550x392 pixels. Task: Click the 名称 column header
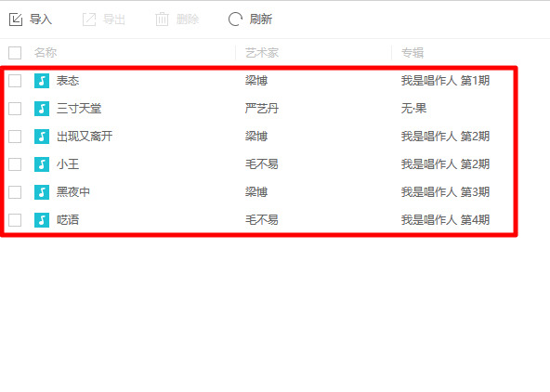click(46, 53)
